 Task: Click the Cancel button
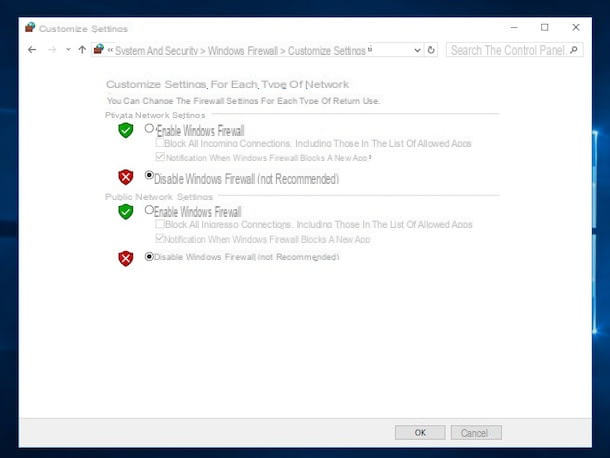[476, 433]
